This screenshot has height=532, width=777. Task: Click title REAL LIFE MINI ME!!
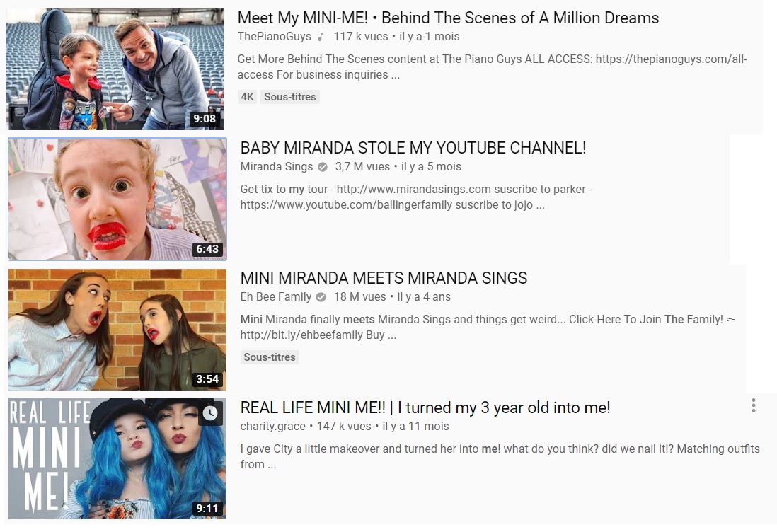point(425,407)
